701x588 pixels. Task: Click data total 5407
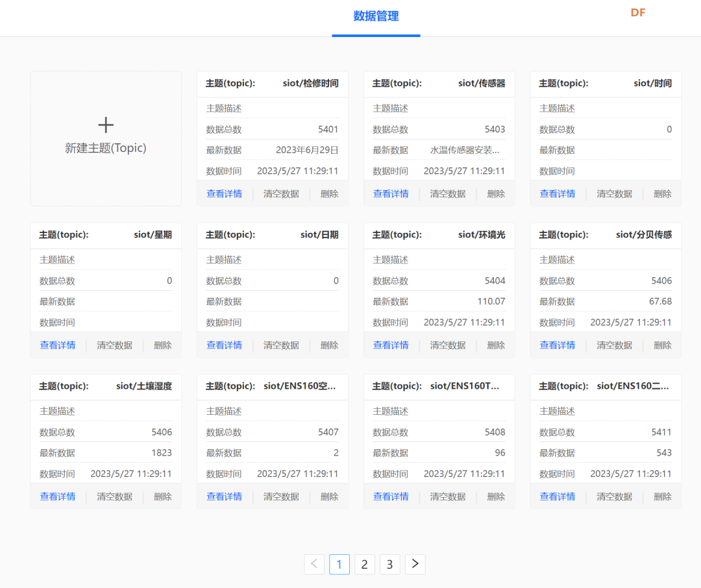pos(328,432)
